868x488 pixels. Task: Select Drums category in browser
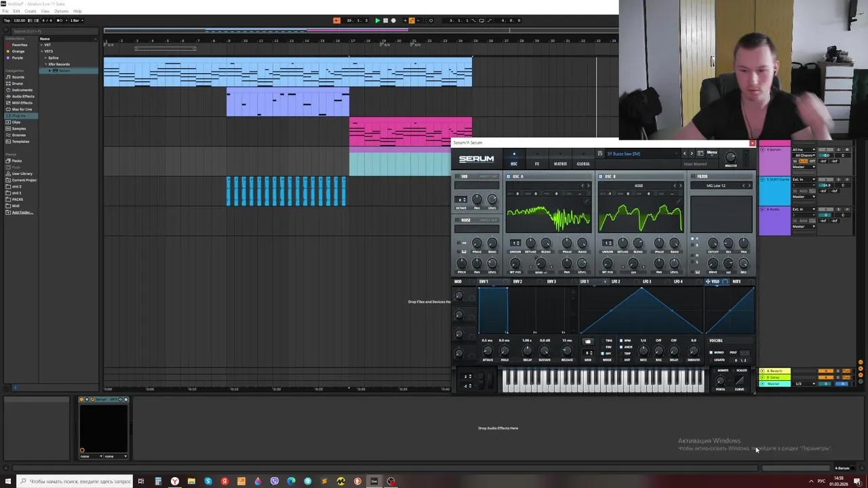18,83
